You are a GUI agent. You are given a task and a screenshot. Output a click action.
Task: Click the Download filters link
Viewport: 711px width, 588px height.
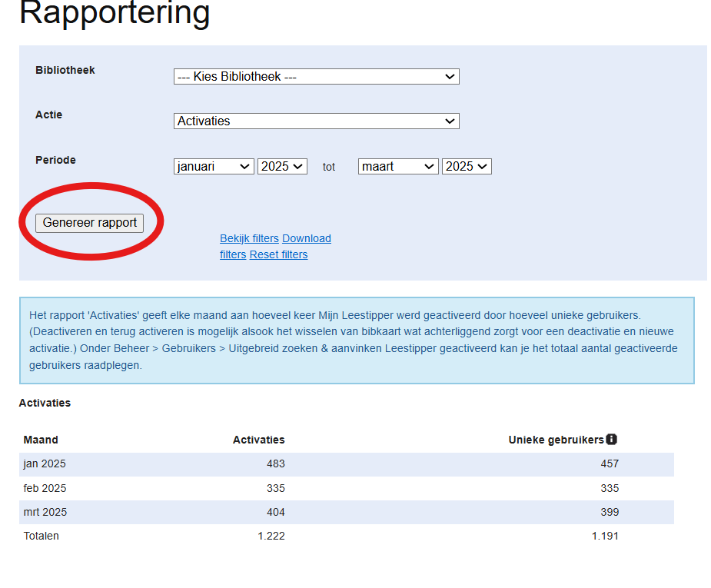[306, 238]
